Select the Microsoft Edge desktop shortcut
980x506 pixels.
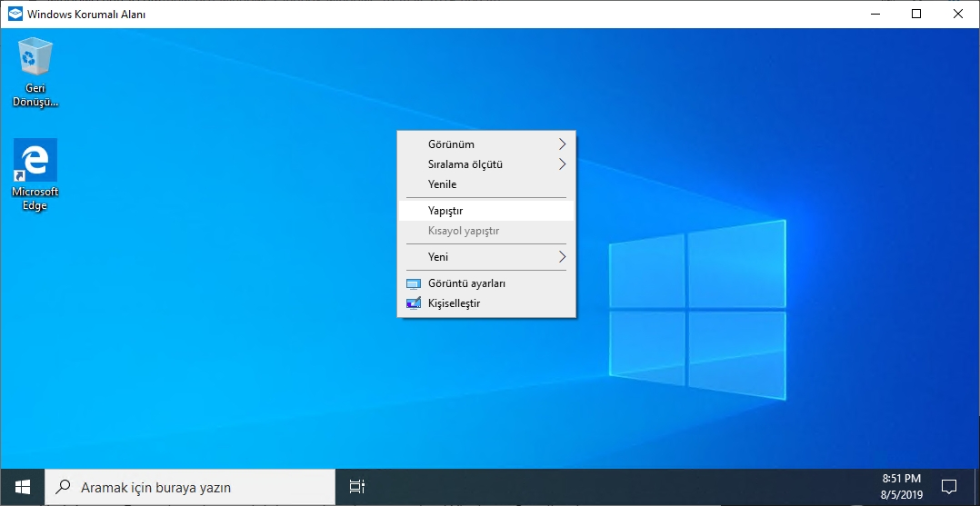click(35, 175)
